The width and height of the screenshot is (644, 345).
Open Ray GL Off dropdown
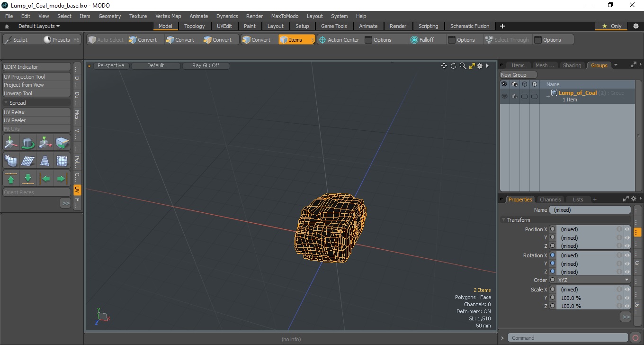206,66
